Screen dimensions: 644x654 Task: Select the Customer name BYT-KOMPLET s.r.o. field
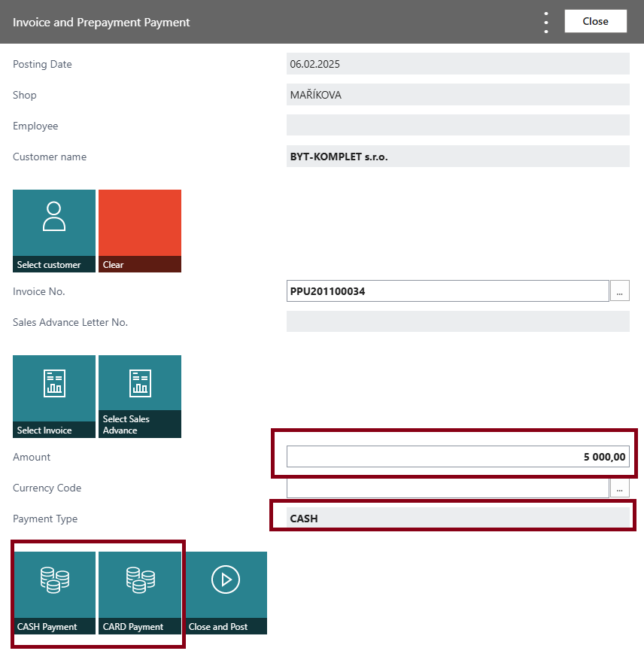point(457,156)
